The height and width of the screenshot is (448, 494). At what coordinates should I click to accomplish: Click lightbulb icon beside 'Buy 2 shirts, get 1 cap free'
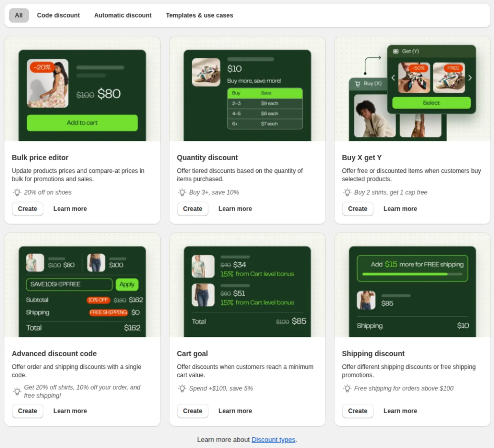pos(347,192)
